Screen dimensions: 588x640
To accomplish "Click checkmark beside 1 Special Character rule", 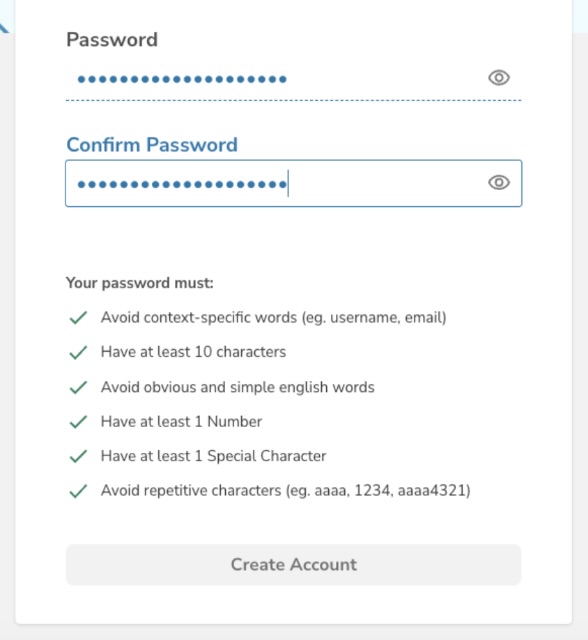I will tap(78, 456).
